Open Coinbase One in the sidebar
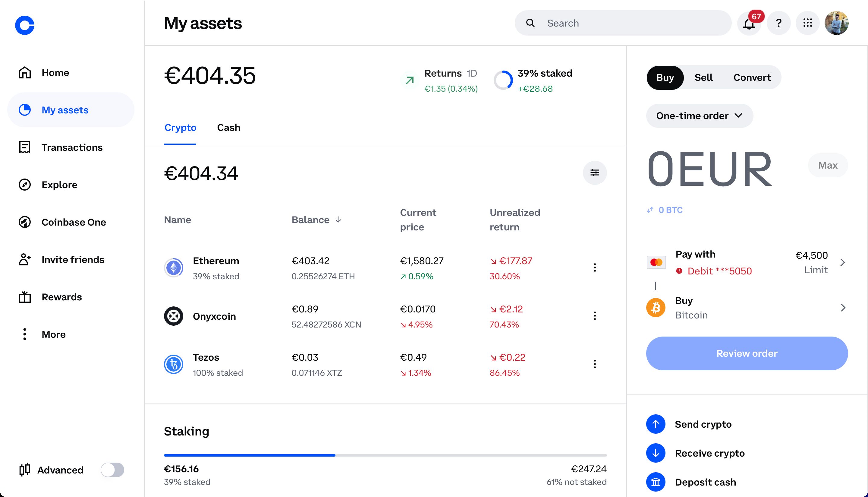 (71, 222)
